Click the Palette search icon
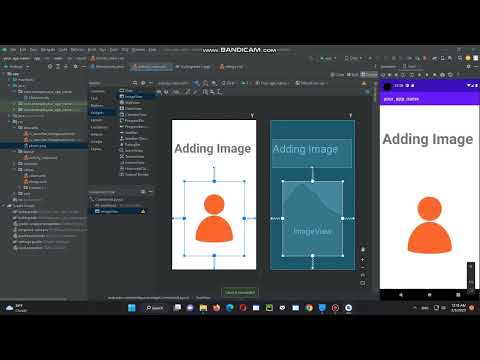 135,83
